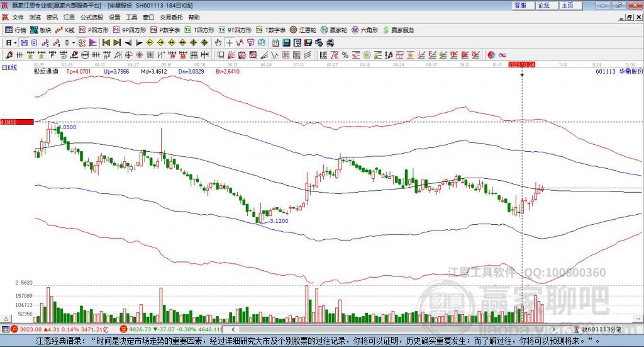The image size is (644, 347).
Task: Click the horizontal scrollbar right arrow
Action: pos(554,329)
